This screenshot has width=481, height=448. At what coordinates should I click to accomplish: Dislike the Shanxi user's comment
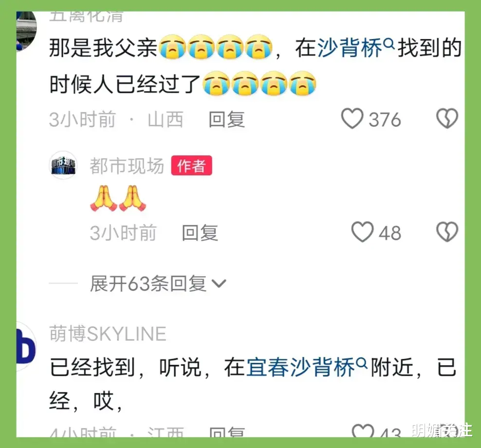pyautogui.click(x=447, y=118)
